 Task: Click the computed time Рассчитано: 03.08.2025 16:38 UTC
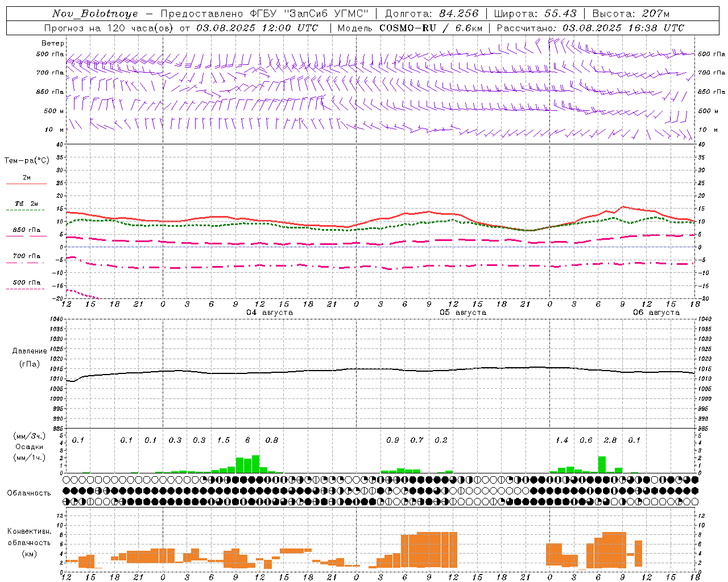[590, 28]
